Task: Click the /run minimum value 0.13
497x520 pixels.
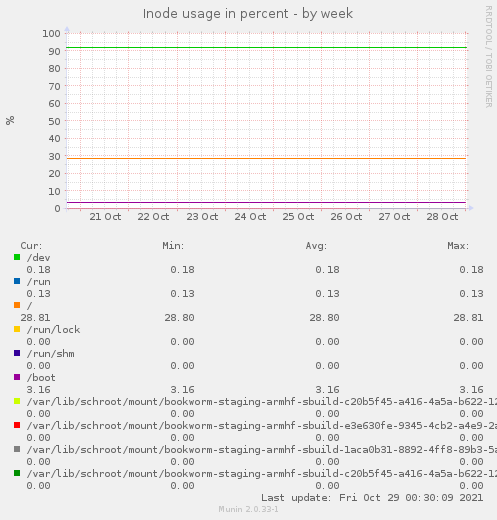Action: tap(182, 294)
